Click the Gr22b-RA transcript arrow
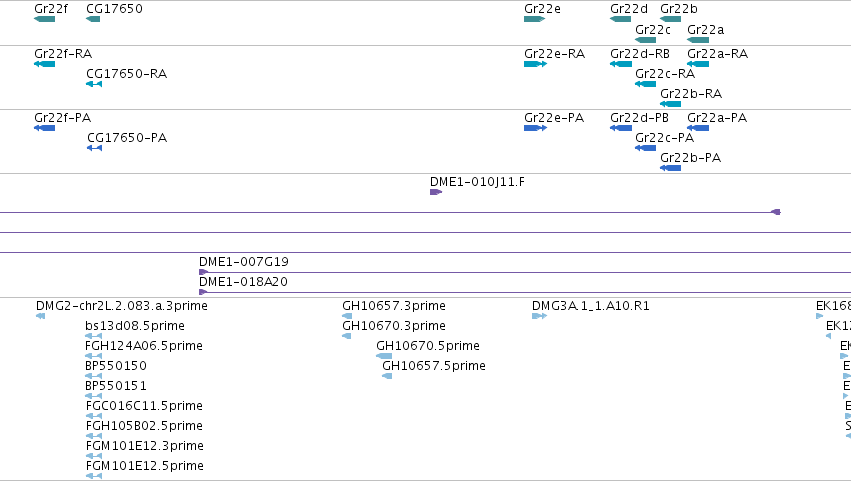The width and height of the screenshot is (851, 481). 670,104
